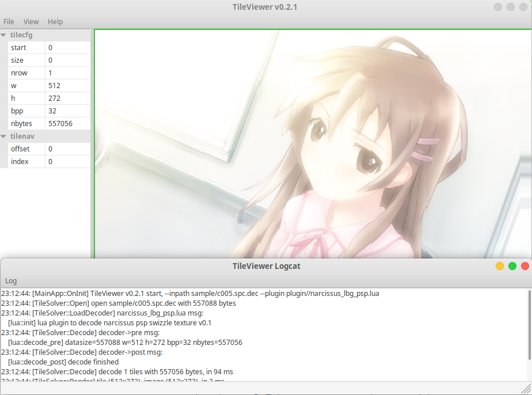Click the TileViewer Logcat title bar
The height and width of the screenshot is (395, 532).
click(266, 267)
